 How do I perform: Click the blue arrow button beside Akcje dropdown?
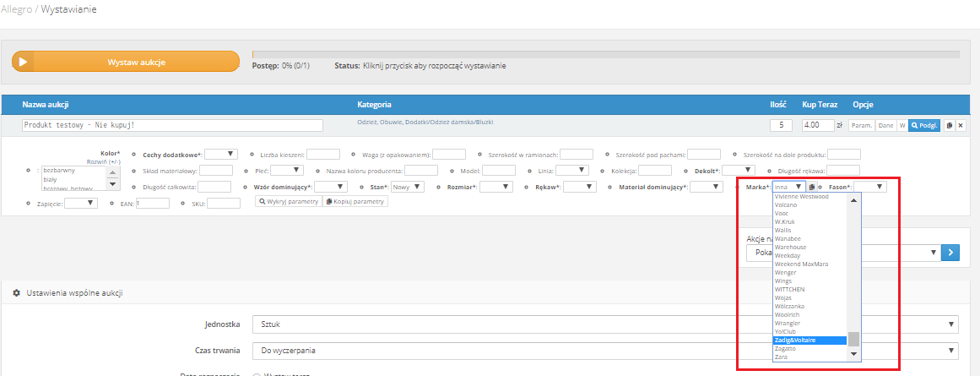951,252
